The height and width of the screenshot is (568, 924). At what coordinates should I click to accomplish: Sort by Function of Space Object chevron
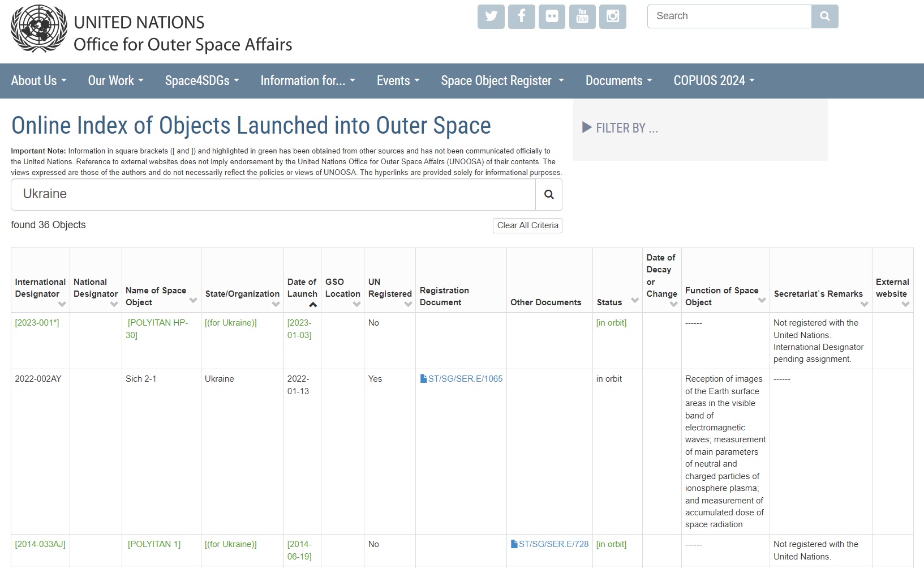tap(762, 300)
